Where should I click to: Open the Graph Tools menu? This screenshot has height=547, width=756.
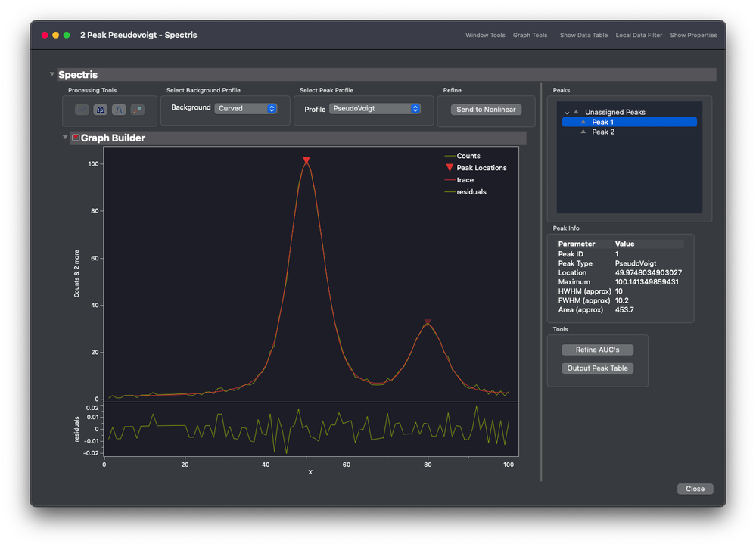pos(530,36)
